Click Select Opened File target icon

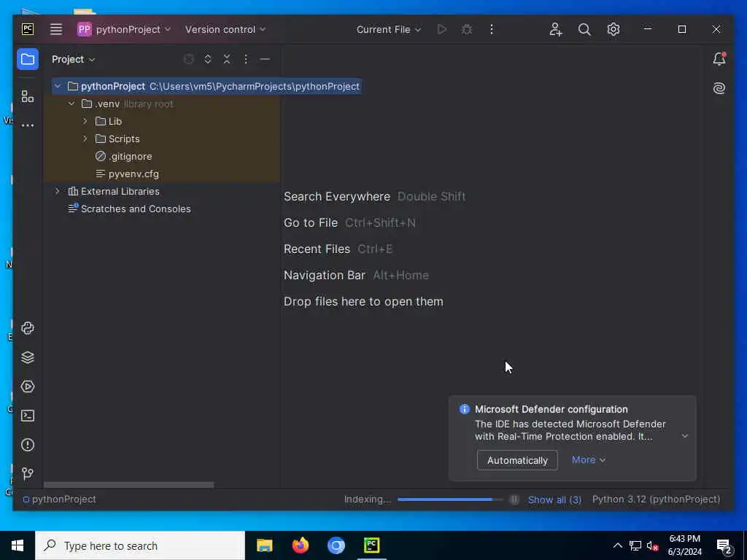189,59
